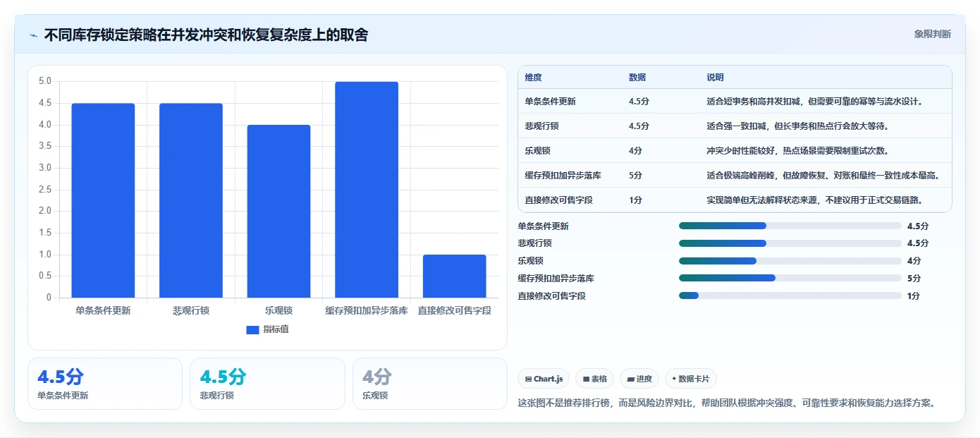Click the 5分 value beside progress bars
The image size is (980, 438).
(x=914, y=279)
